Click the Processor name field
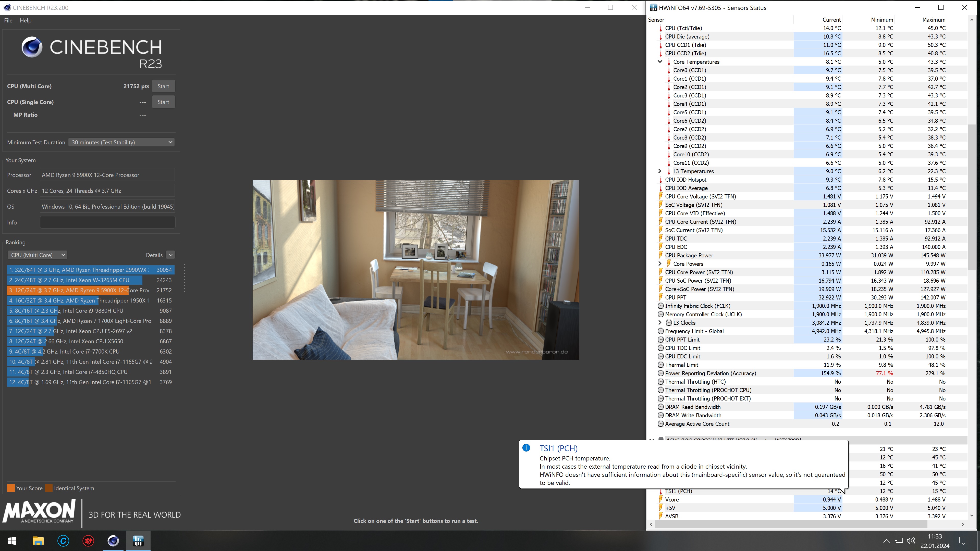The width and height of the screenshot is (980, 551). tap(107, 175)
